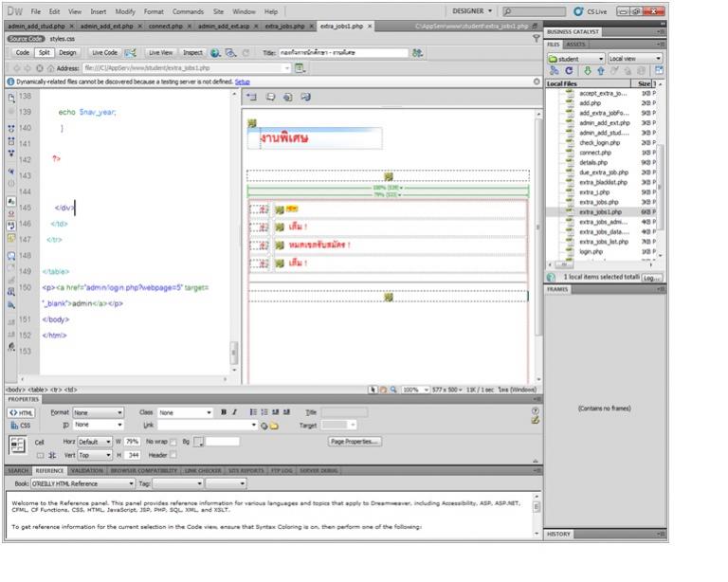This screenshot has height=582, width=728.
Task: Click Expand to show local and remote sites
Action: tap(659, 70)
